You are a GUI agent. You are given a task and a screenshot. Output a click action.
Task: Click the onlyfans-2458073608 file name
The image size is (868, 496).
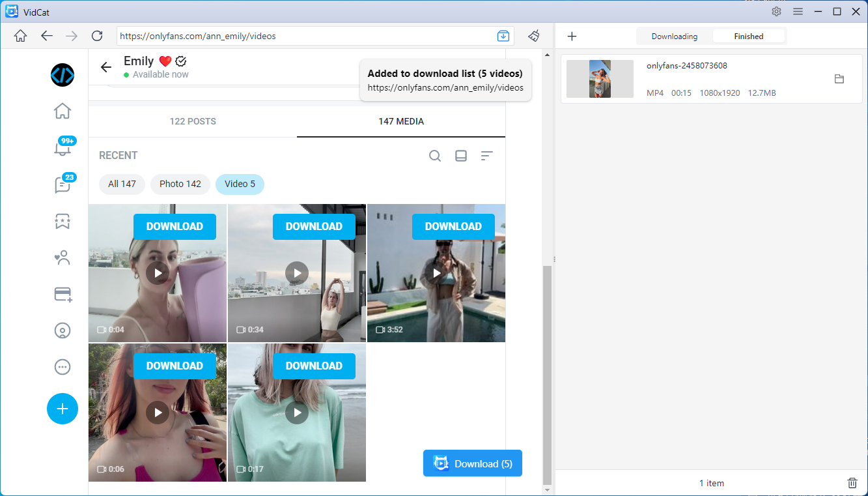point(687,66)
